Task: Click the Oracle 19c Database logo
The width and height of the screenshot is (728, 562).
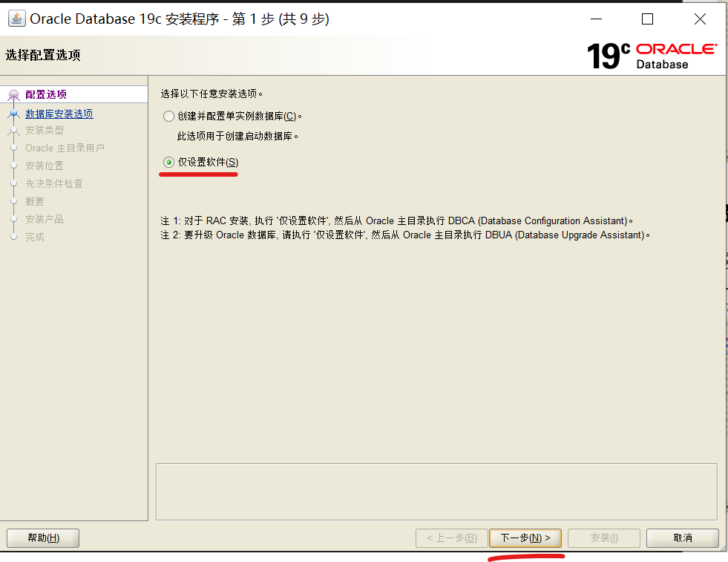Action: pos(652,56)
